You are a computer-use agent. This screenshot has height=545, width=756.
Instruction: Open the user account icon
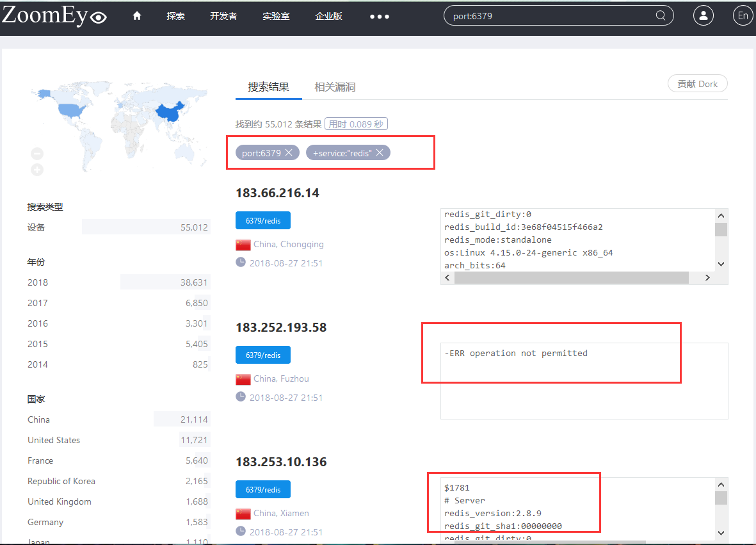click(x=703, y=15)
